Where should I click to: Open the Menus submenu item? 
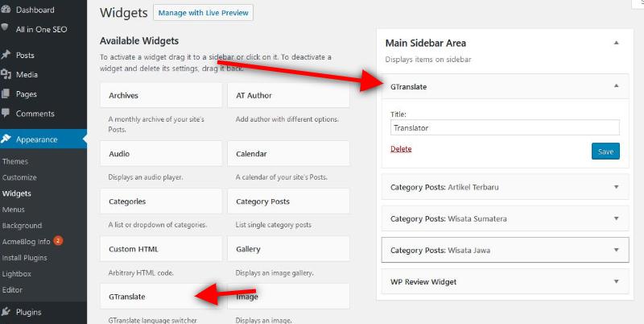(14, 210)
